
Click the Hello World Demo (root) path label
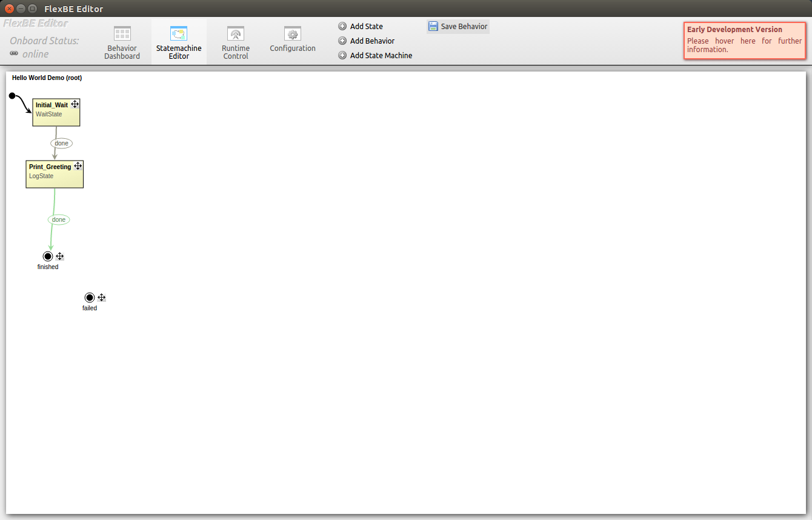[47, 78]
